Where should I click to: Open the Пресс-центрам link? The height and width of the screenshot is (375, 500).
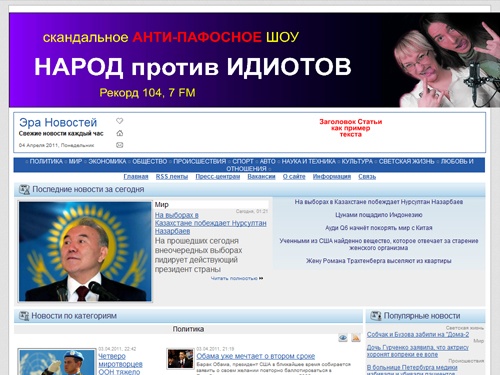point(218,176)
